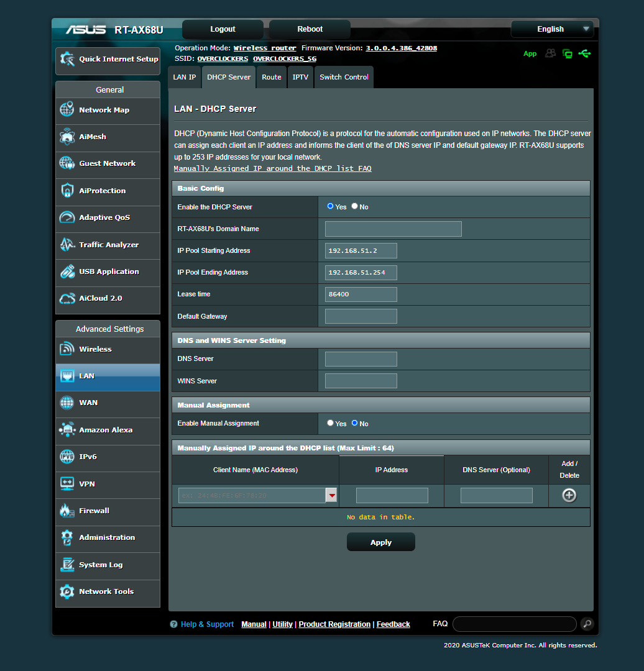Open Manually Assigned IP FAQ link
Screen dimensions: 644x671
[273, 168]
